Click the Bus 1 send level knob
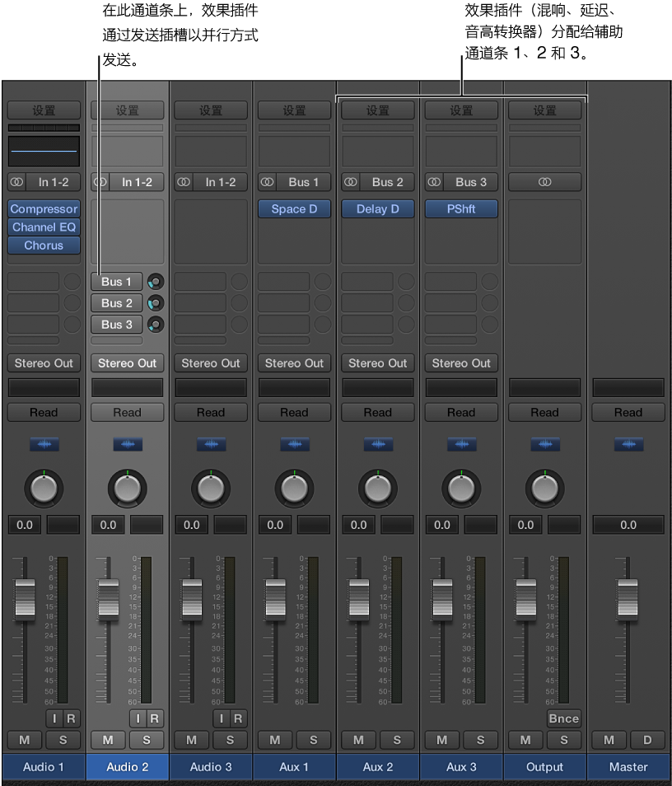Viewport: 672px width, 786px height. pyautogui.click(x=155, y=282)
